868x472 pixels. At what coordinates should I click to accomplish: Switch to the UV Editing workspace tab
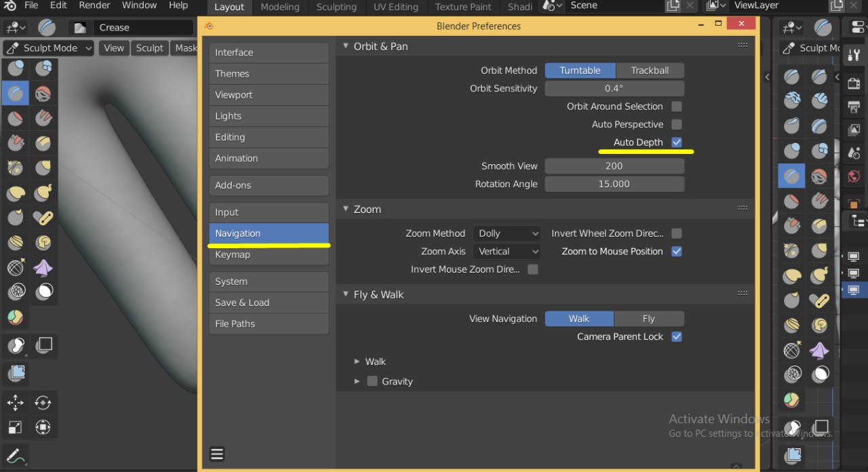click(x=396, y=7)
